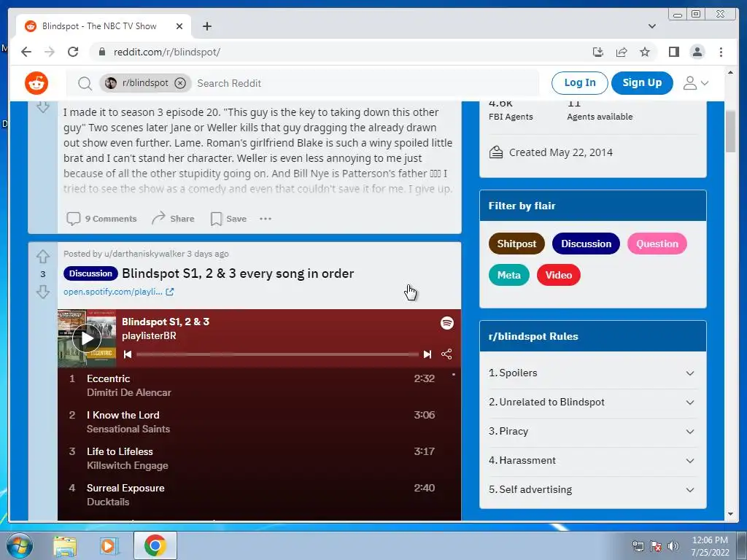
Task: Downvote the season 3 episode 20 post
Action: pyautogui.click(x=43, y=106)
